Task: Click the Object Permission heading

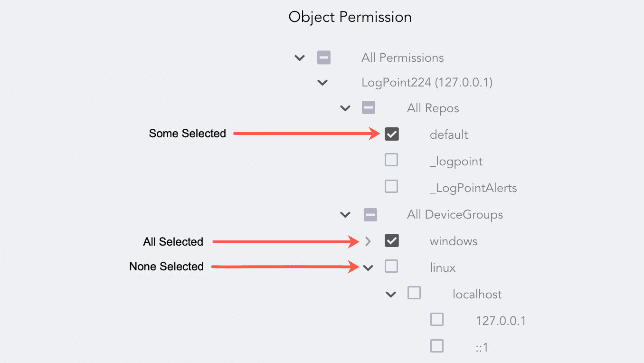Action: 350,17
